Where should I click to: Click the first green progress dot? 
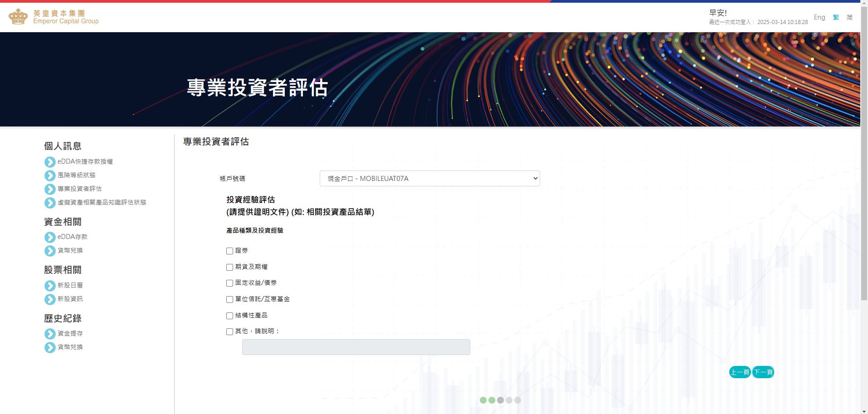483,400
